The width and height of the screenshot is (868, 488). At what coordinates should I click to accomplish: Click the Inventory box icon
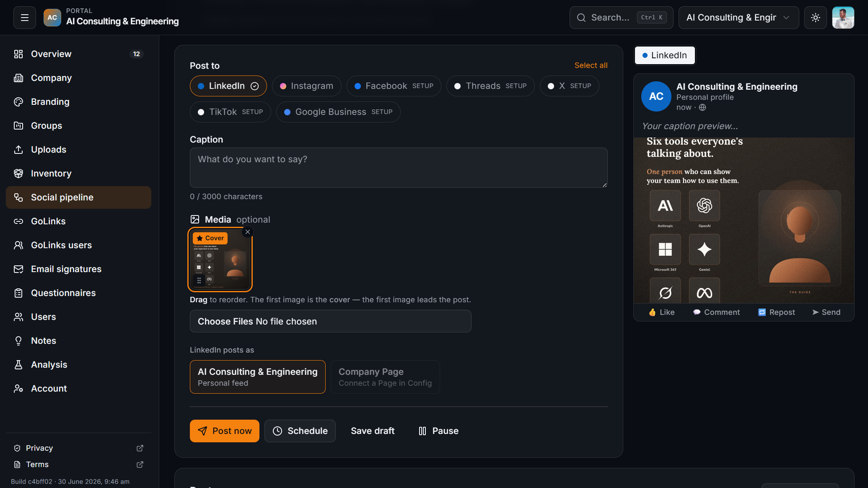pyautogui.click(x=18, y=174)
